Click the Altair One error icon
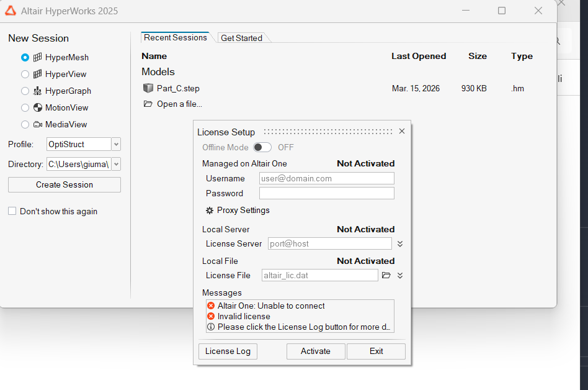This screenshot has height=390, width=588. pos(211,306)
